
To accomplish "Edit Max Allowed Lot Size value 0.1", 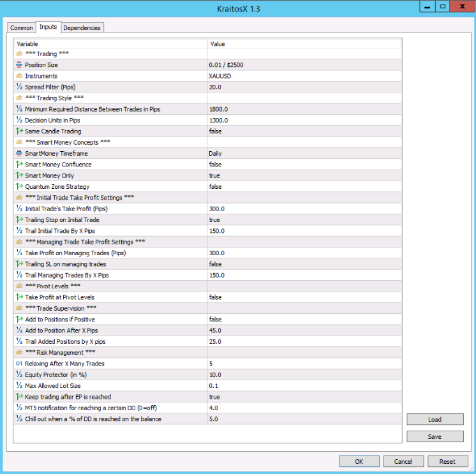I will click(304, 386).
